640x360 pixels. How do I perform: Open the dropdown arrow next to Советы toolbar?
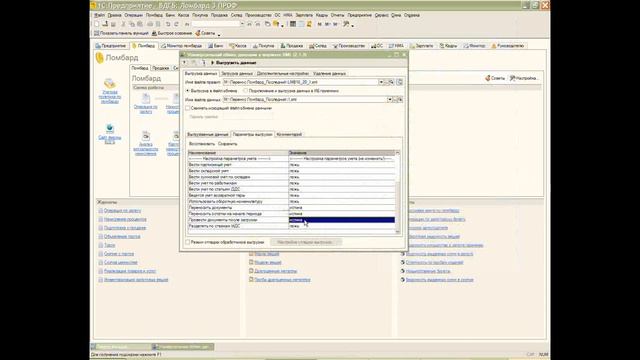[219, 34]
